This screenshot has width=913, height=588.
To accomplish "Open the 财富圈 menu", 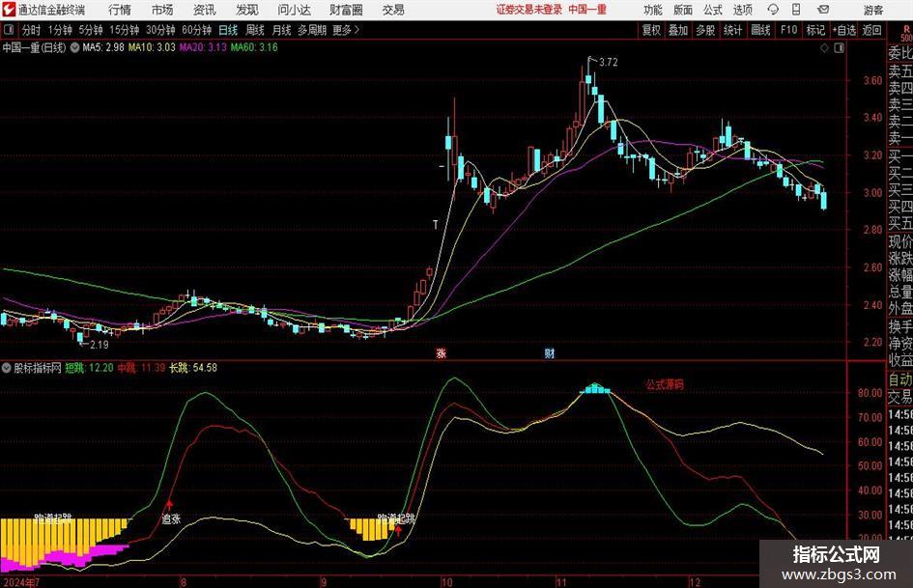I will click(x=346, y=10).
